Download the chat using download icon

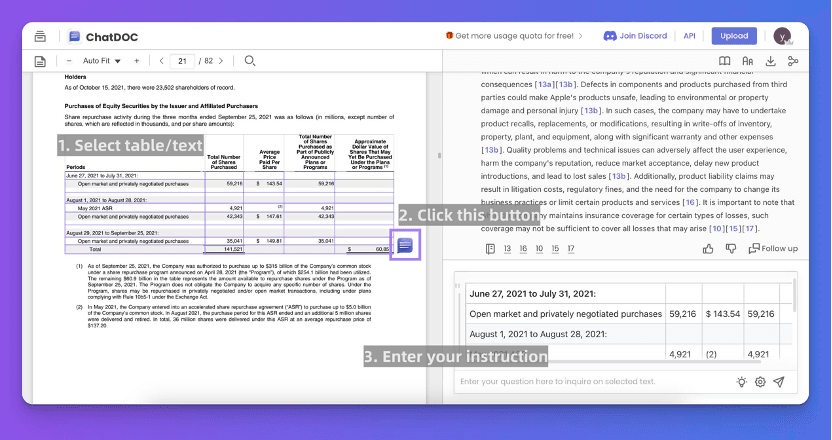[x=770, y=61]
